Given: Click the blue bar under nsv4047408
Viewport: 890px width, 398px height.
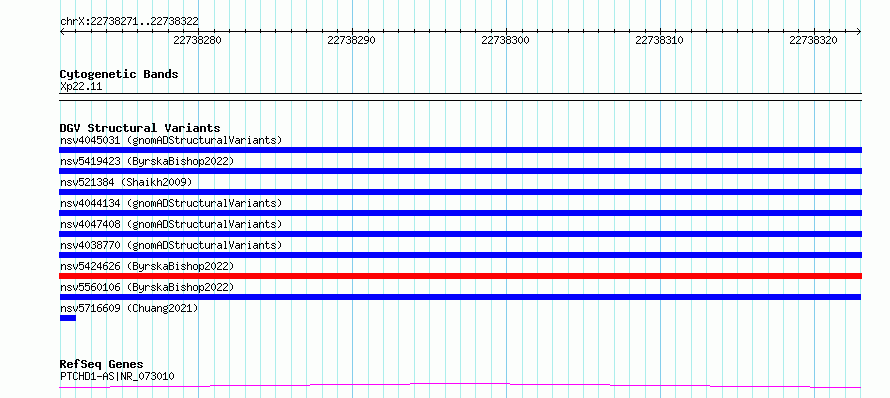Looking at the screenshot, I should (x=460, y=234).
